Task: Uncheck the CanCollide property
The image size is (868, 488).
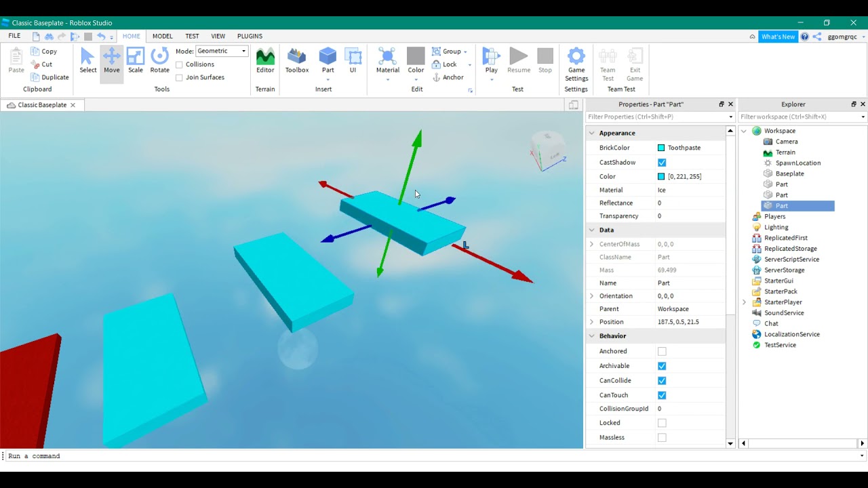Action: tap(662, 380)
